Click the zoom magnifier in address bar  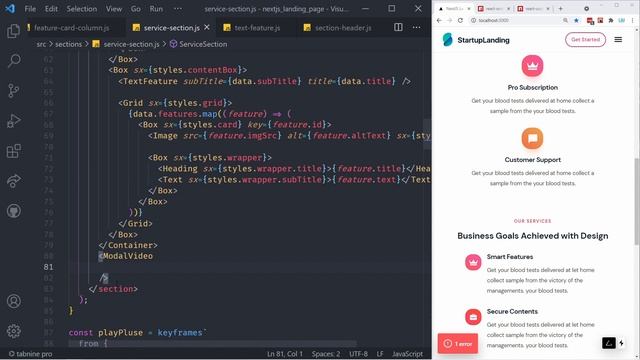click(565, 20)
